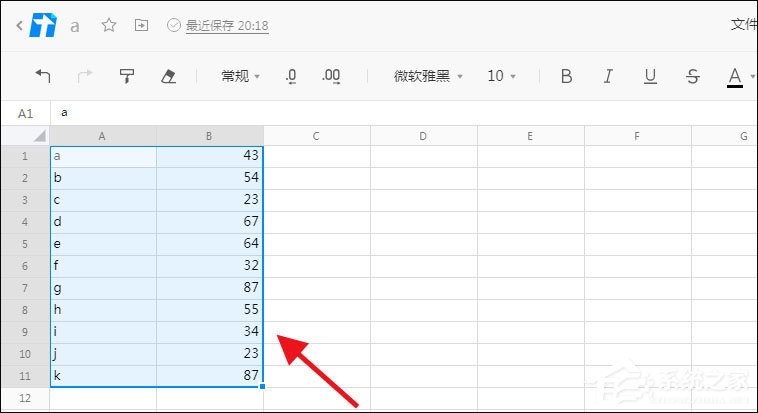Click the 最近保存 20:18 save status link
Viewport: 758px width, 413px height.
click(227, 26)
